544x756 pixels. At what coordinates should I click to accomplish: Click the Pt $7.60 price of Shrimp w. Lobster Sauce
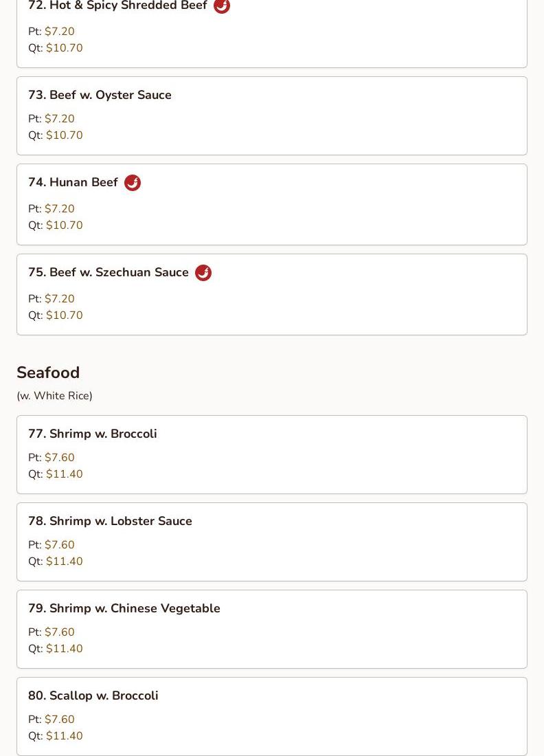(x=59, y=545)
